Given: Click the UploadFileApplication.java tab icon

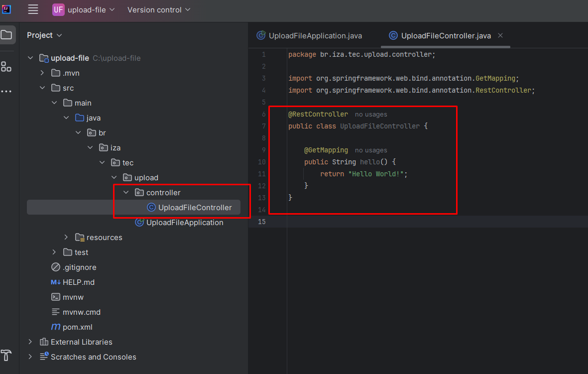Looking at the screenshot, I should click(260, 35).
